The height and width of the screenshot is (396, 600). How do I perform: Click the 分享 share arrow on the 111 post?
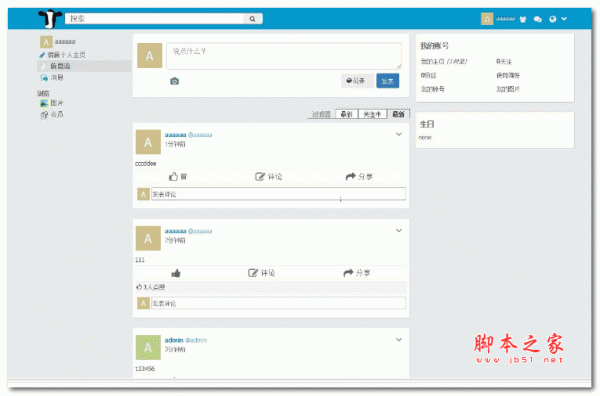point(348,273)
